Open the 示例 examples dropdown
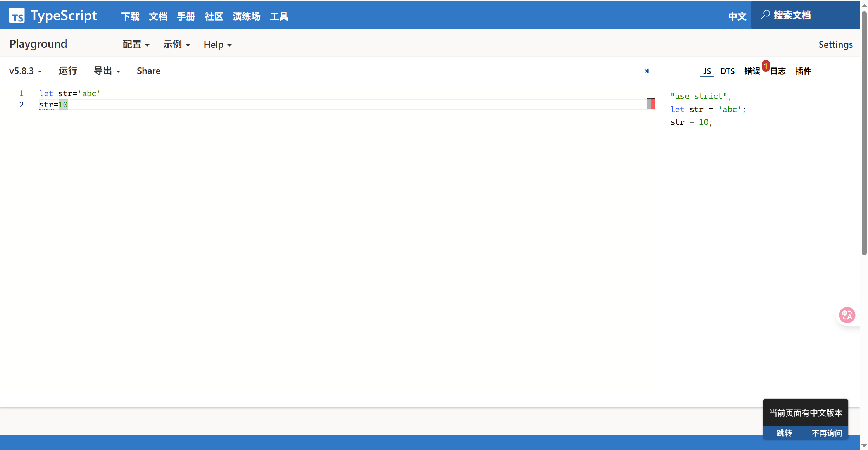 tap(176, 45)
